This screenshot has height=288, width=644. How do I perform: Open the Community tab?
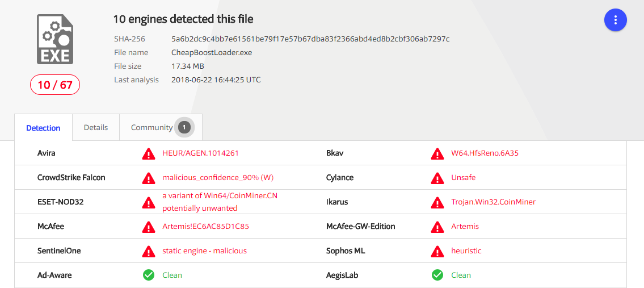tap(151, 128)
